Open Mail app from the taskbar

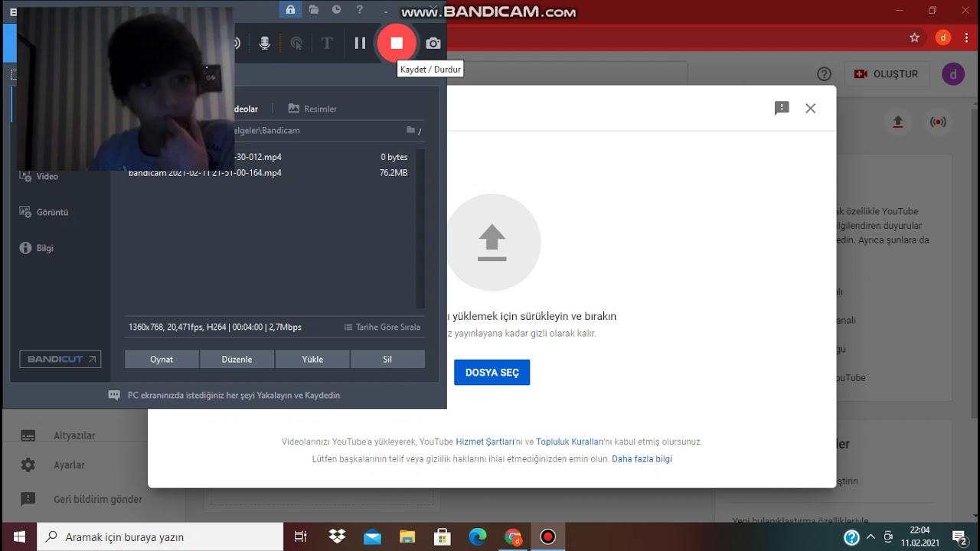372,536
